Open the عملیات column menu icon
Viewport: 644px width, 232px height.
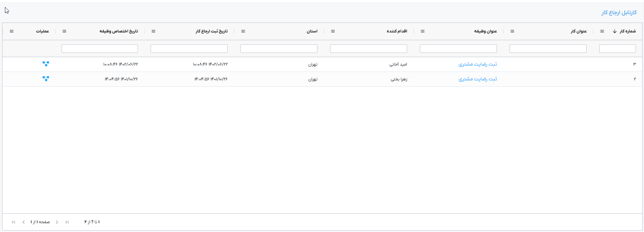coord(12,31)
